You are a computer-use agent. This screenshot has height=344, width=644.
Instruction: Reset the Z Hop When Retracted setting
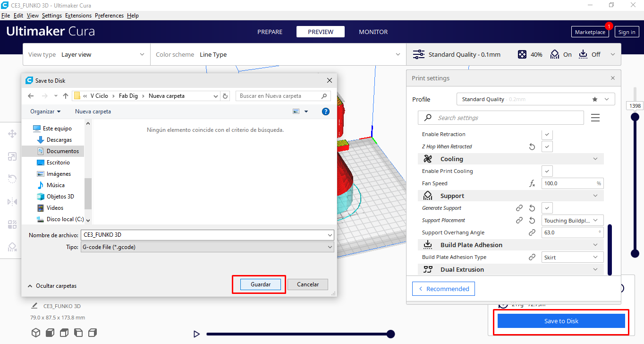532,146
